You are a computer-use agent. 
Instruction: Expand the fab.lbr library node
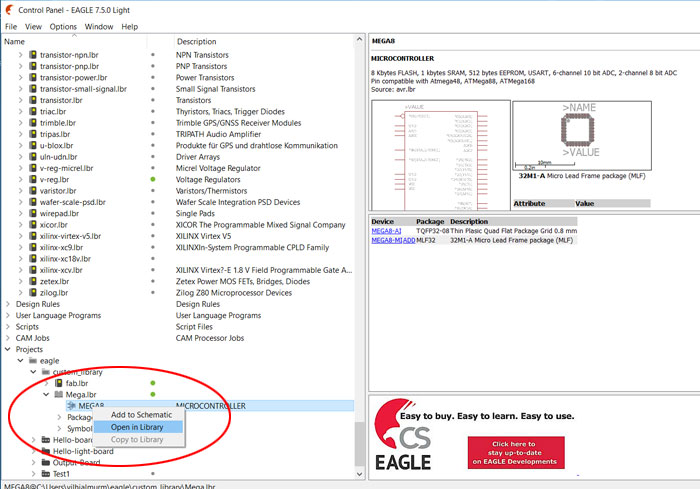coord(46,383)
